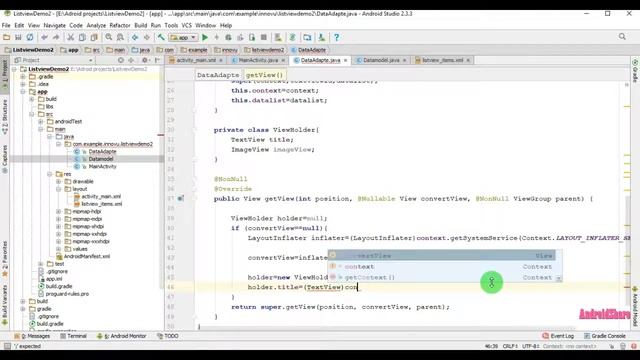The width and height of the screenshot is (640, 360).
Task: Expand the .idea folder node
Action: pos(23,84)
